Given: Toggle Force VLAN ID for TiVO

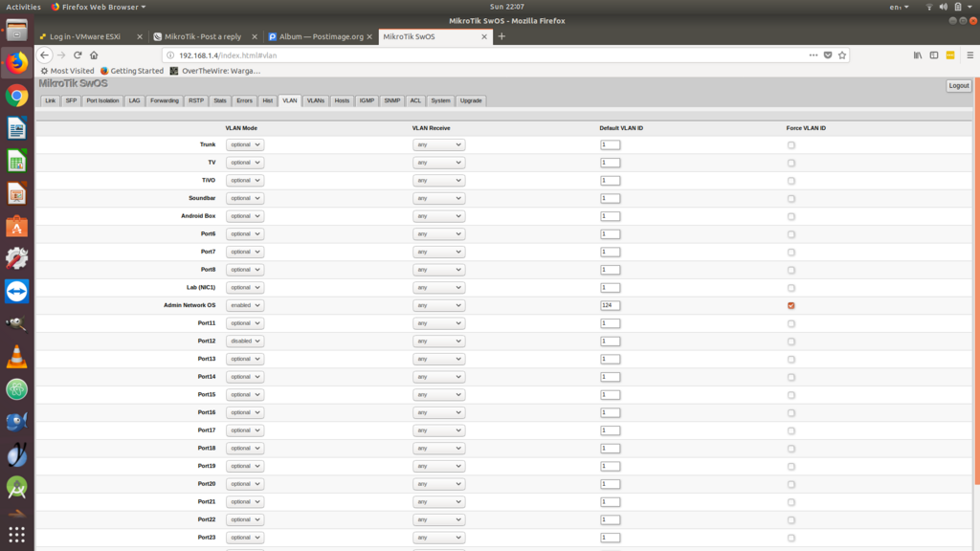Looking at the screenshot, I should point(791,181).
